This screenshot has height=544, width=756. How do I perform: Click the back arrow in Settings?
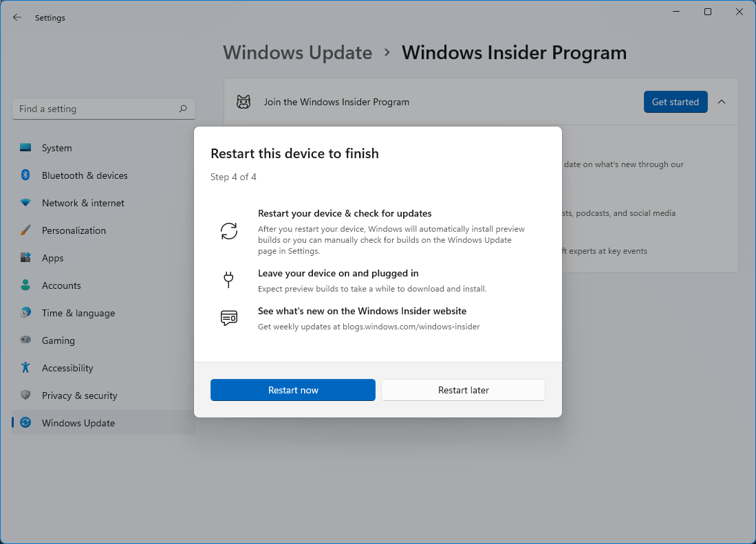point(17,18)
